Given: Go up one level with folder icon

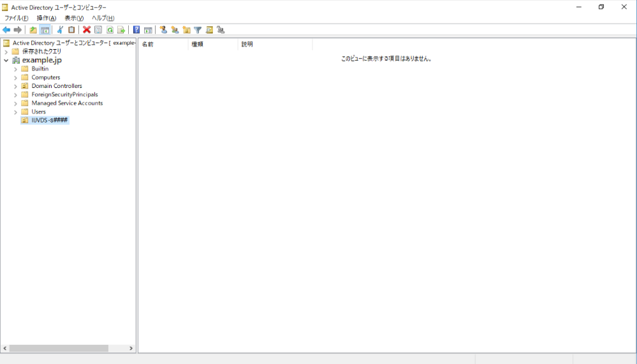Looking at the screenshot, I should click(x=33, y=30).
